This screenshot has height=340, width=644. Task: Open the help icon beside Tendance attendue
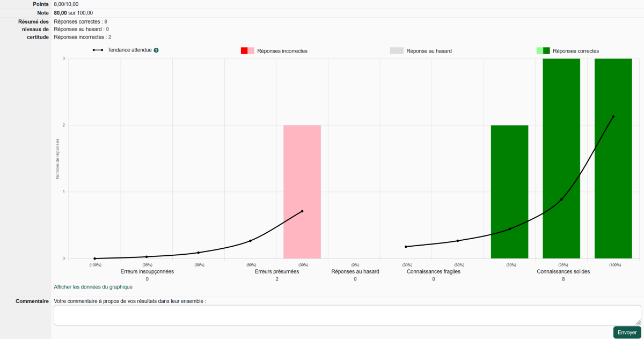tap(156, 50)
